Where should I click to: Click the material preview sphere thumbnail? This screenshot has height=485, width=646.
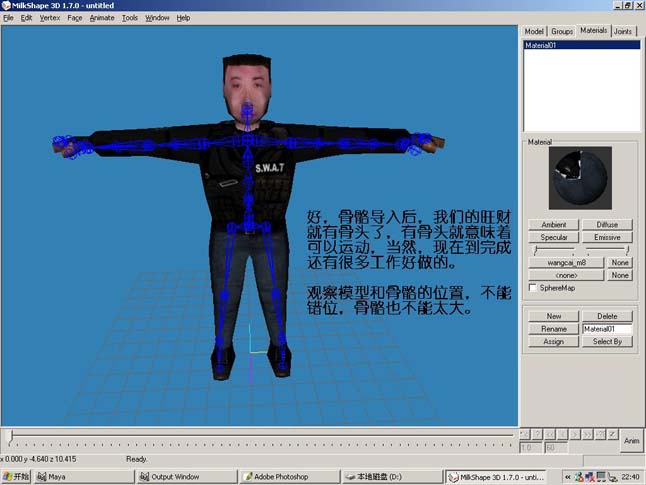tap(580, 178)
